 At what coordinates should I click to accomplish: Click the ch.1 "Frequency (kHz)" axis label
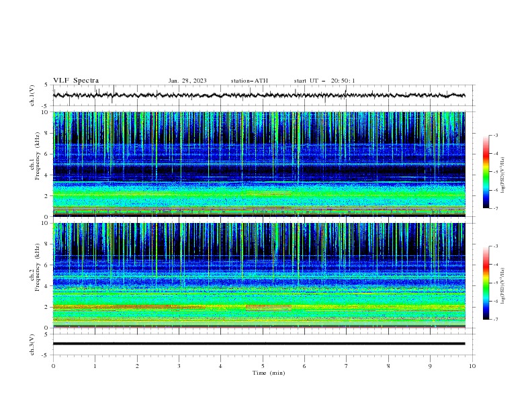pos(38,156)
